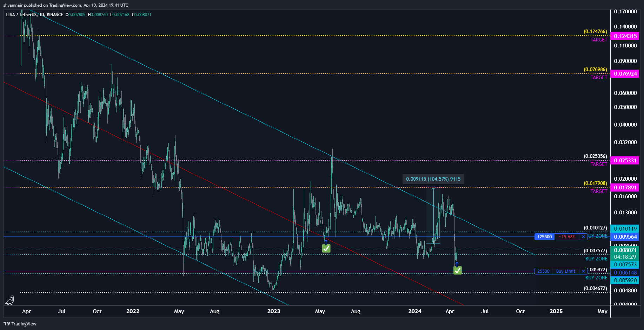
Task: Click the 0.020000 price axis label
Action: (625, 179)
